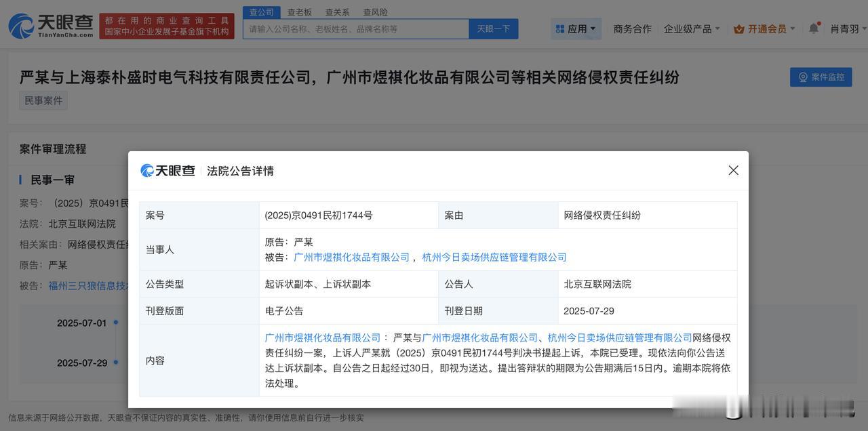Viewport: 868px width, 431px height.
Task: Click the 民事一审 section heading
Action: pyautogui.click(x=52, y=180)
